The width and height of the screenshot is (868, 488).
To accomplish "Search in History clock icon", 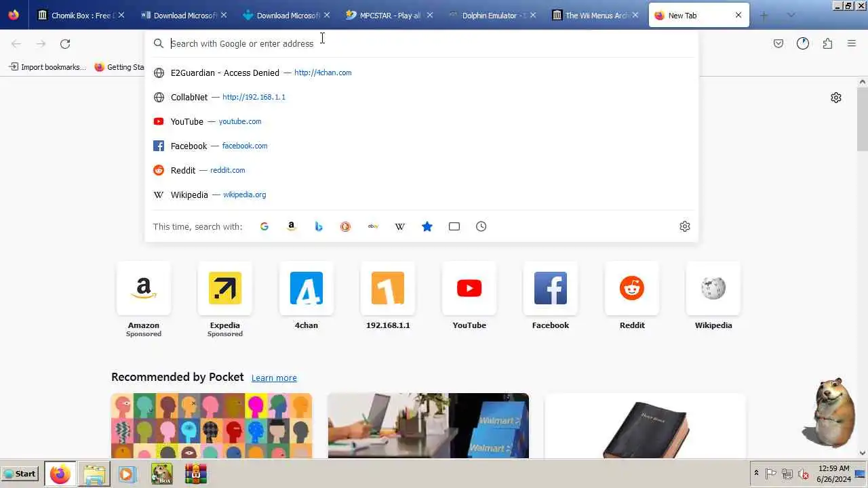I will (481, 226).
